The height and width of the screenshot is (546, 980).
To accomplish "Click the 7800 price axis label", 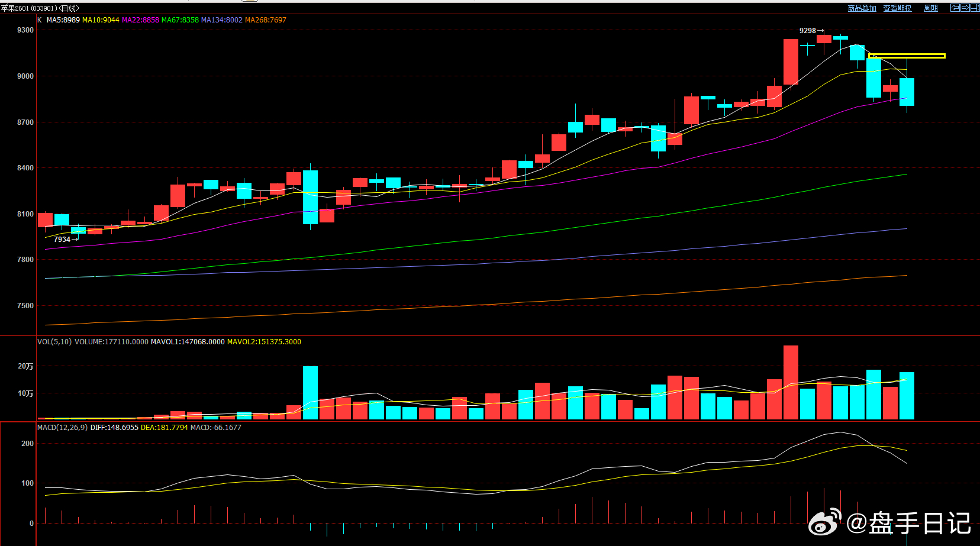I will tap(25, 260).
